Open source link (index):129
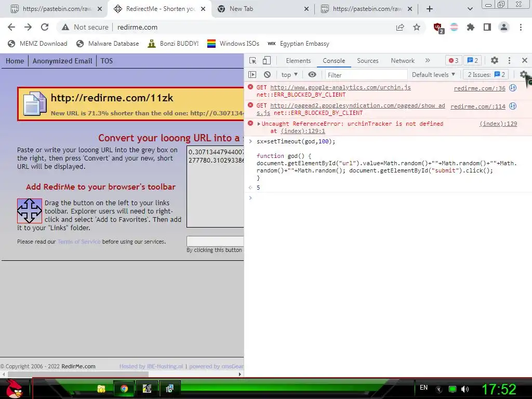The height and width of the screenshot is (399, 532). click(498, 124)
